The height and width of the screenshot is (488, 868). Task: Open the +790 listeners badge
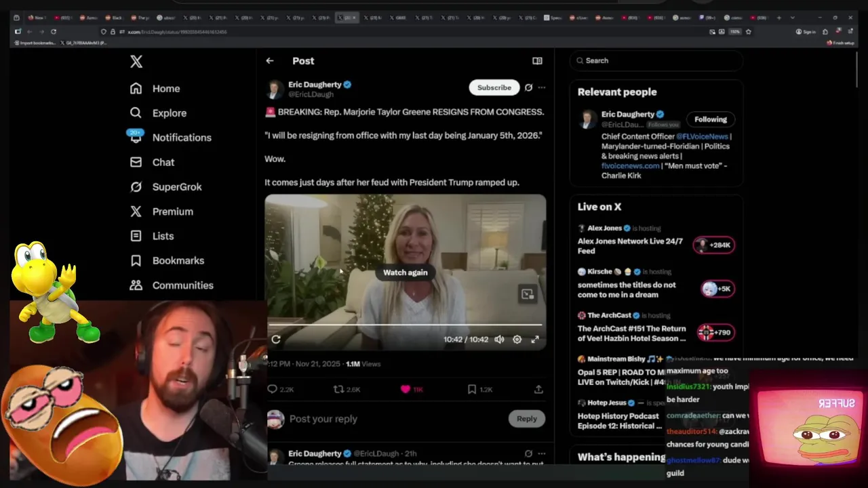pos(716,332)
